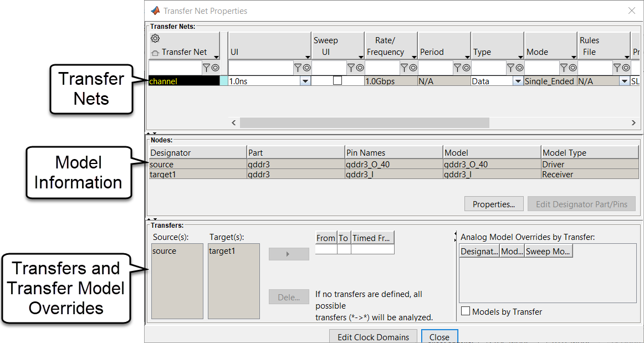
Task: Open the Data type dropdown
Action: tap(518, 81)
